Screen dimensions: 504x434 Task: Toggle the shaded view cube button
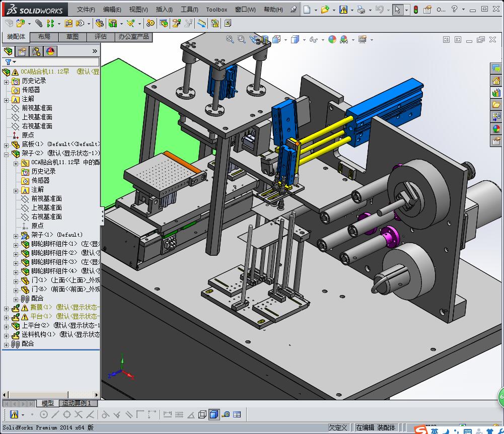tap(214, 414)
